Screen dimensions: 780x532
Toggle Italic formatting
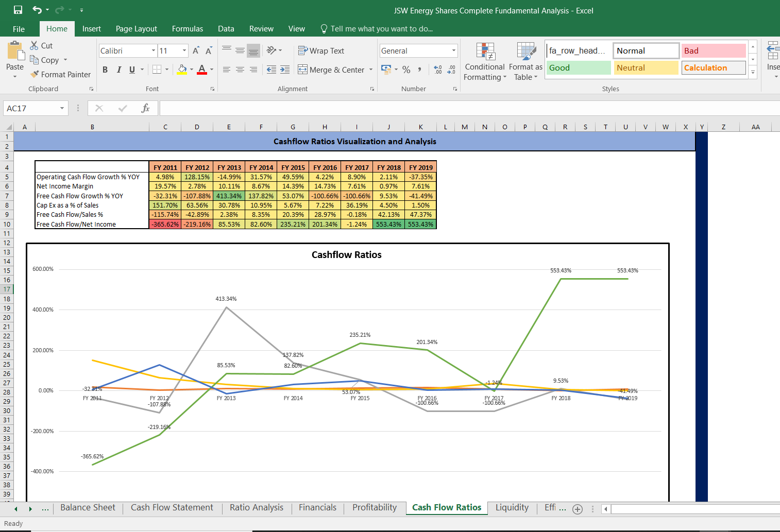pos(118,70)
